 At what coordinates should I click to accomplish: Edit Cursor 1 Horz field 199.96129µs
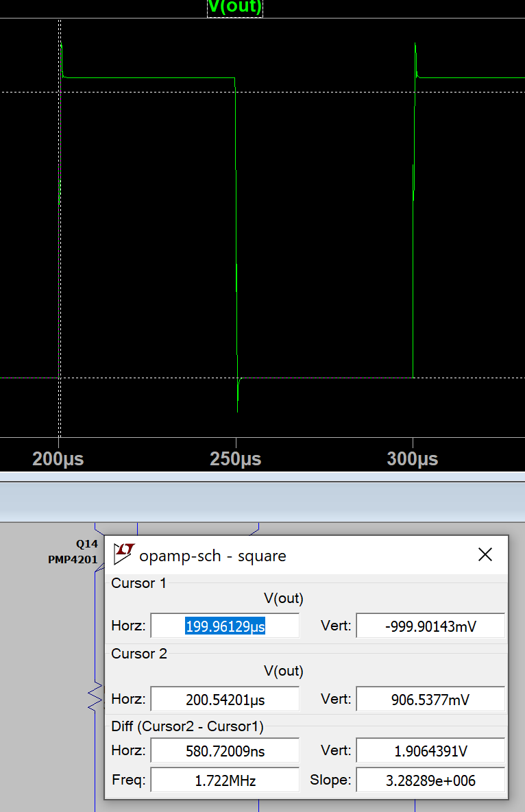pyautogui.click(x=225, y=626)
